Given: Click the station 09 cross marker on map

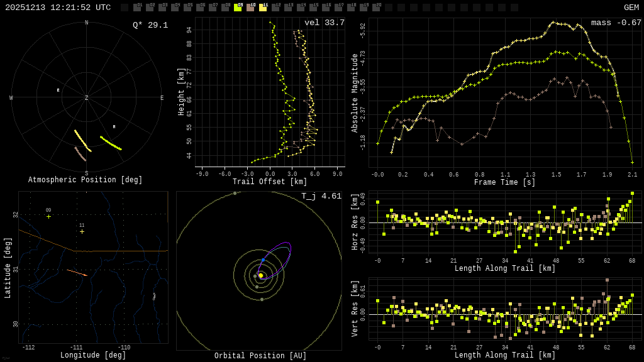Looking at the screenshot, I should 48,217.
